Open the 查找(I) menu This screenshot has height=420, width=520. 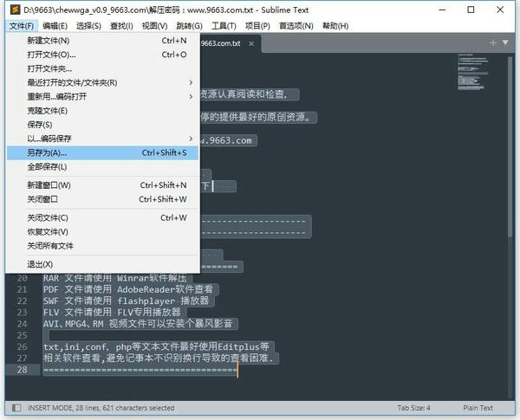click(121, 26)
